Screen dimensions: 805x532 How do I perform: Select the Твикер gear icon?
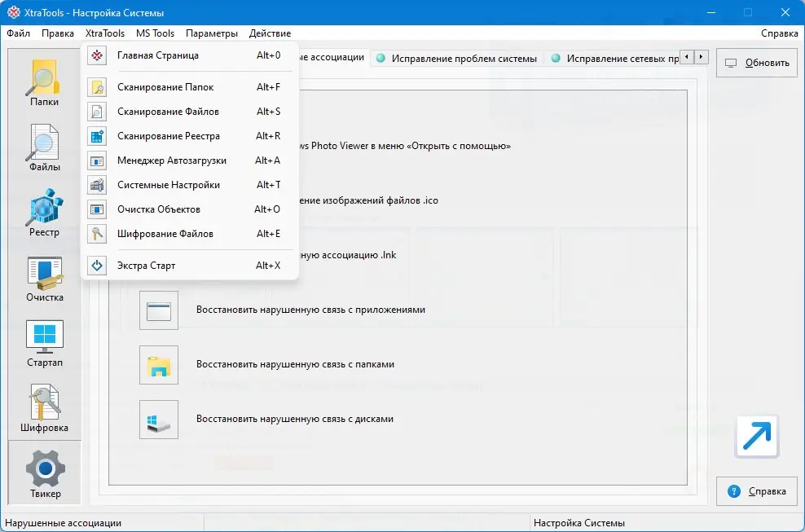pos(45,468)
